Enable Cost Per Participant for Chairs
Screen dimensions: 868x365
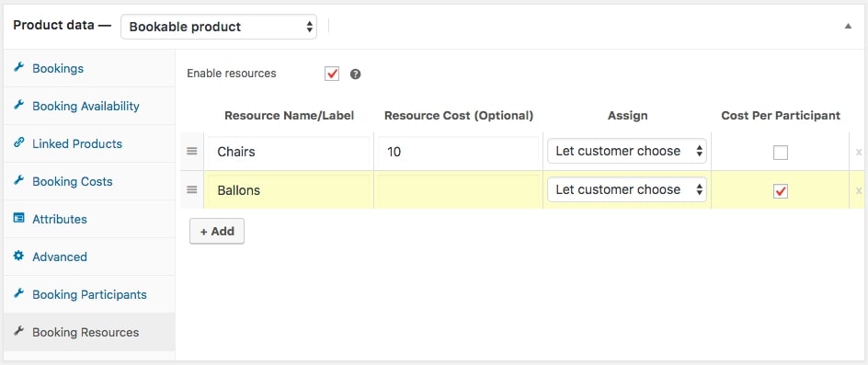[781, 153]
